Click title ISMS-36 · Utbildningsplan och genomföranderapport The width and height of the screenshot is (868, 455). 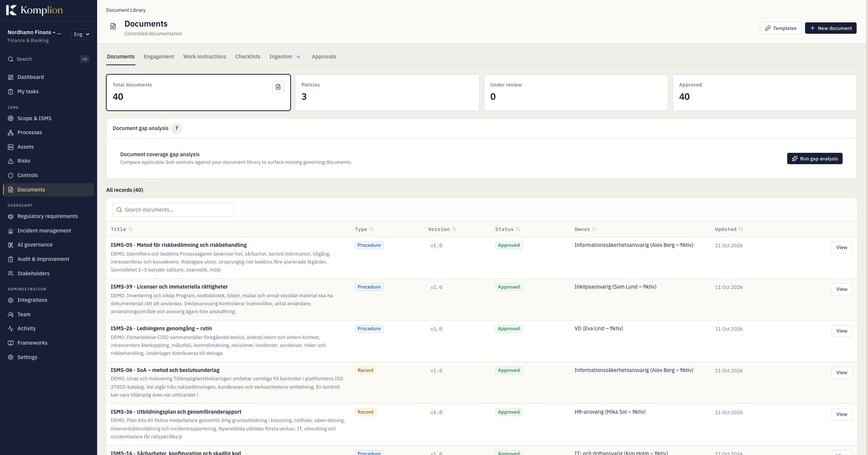tap(176, 412)
